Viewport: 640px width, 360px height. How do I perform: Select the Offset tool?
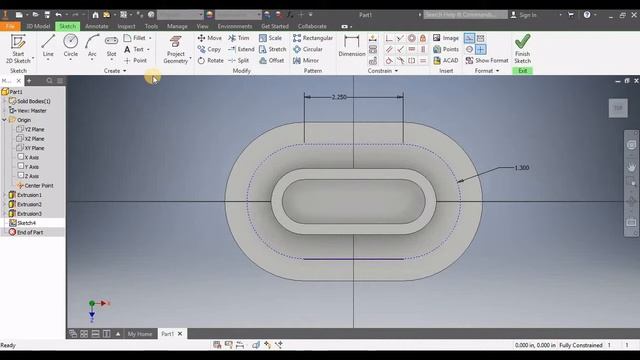click(x=271, y=60)
